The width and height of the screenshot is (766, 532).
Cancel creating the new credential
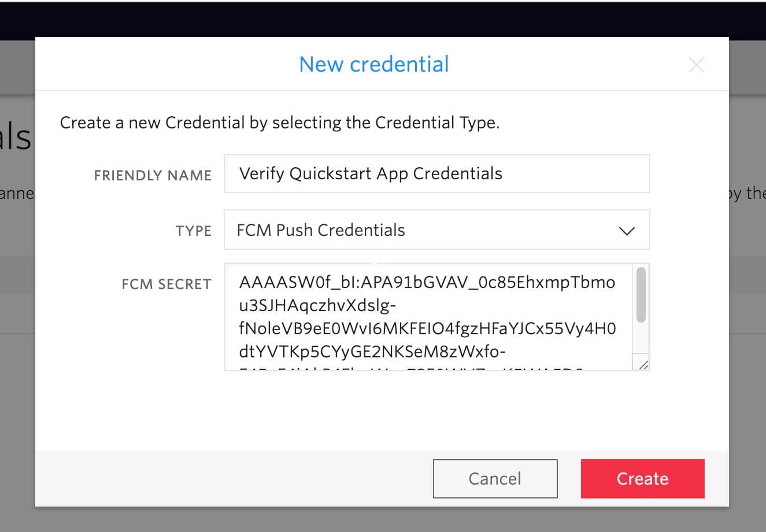(495, 478)
